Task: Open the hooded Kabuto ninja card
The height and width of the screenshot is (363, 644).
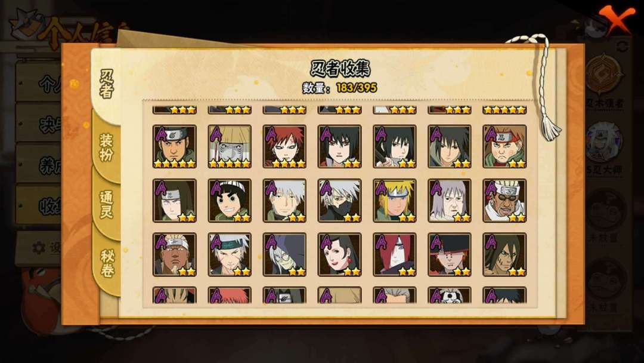Action: 284,254
